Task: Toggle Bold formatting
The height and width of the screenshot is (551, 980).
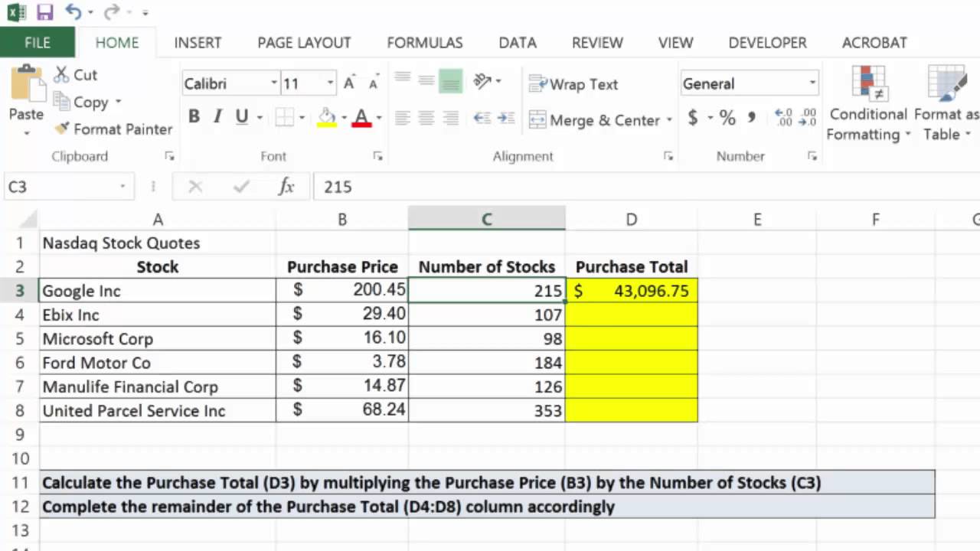Action: (x=194, y=117)
